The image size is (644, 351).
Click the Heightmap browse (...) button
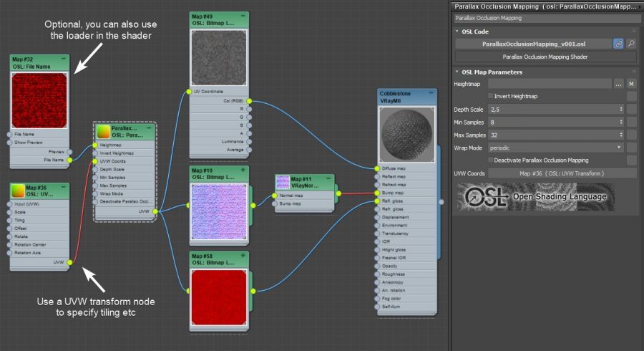coord(618,84)
